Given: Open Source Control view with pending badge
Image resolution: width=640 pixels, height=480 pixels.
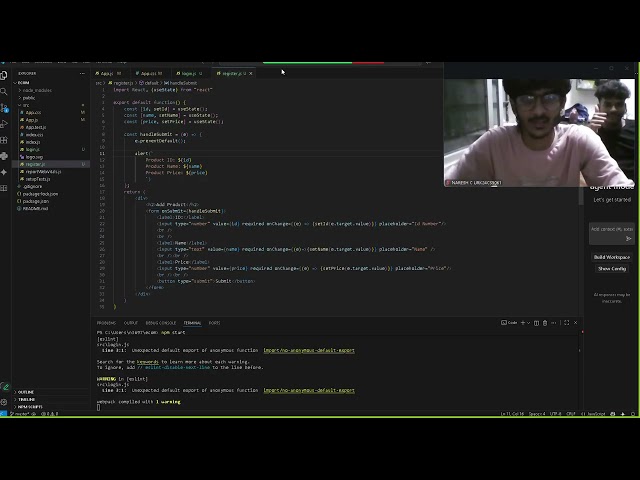Looking at the screenshot, I should click(4, 108).
